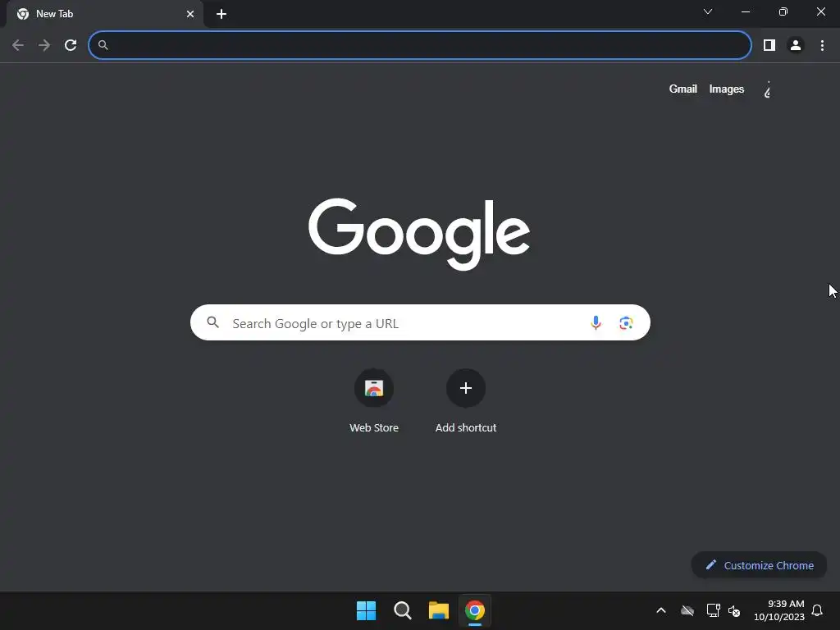
Task: Search by image with Google Lens icon
Action: click(626, 322)
